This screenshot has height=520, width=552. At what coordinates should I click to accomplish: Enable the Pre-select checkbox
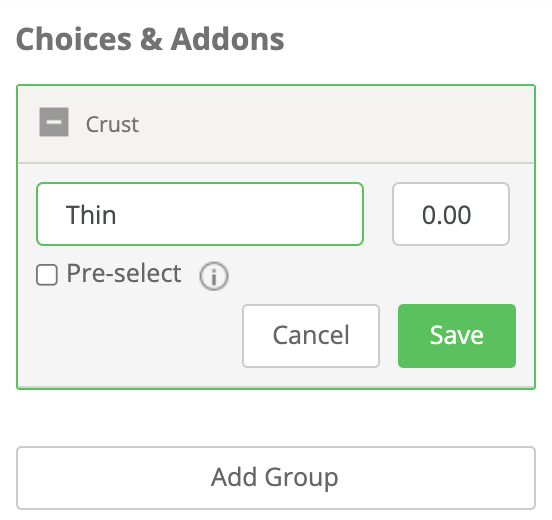pyautogui.click(x=47, y=275)
